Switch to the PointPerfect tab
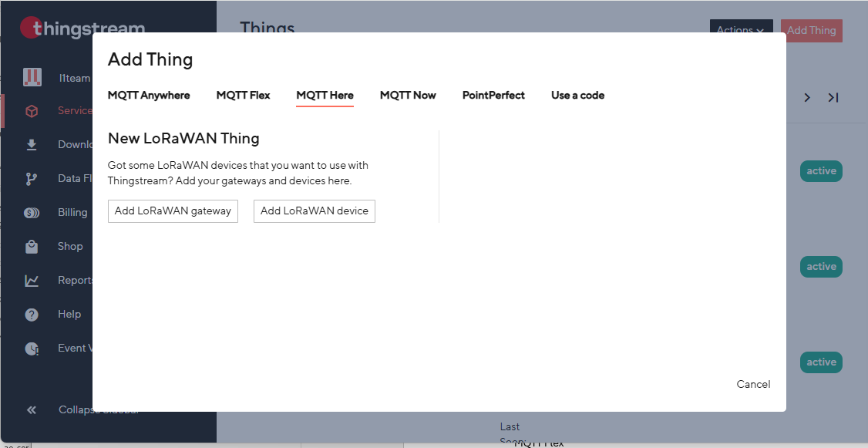The width and height of the screenshot is (868, 448). (494, 96)
